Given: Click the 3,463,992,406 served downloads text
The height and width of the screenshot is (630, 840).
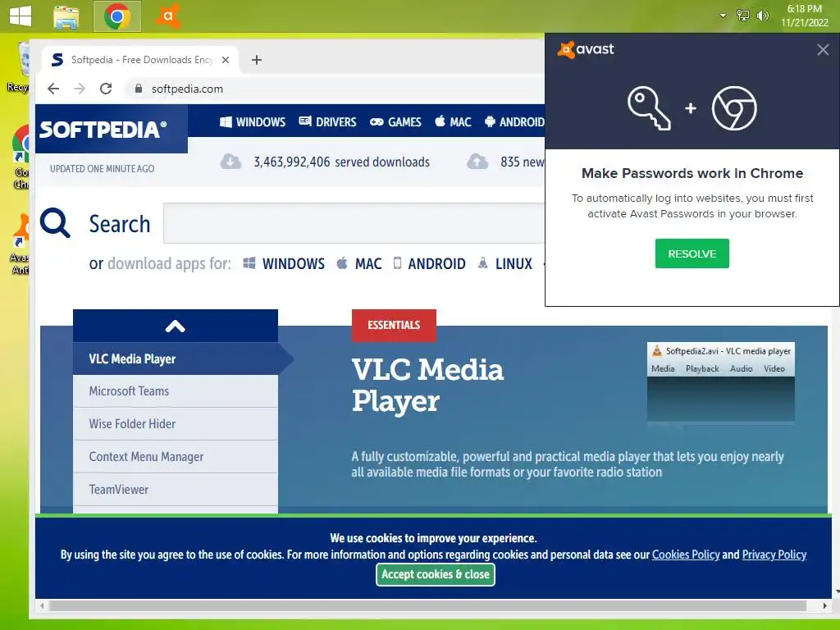Looking at the screenshot, I should [341, 162].
